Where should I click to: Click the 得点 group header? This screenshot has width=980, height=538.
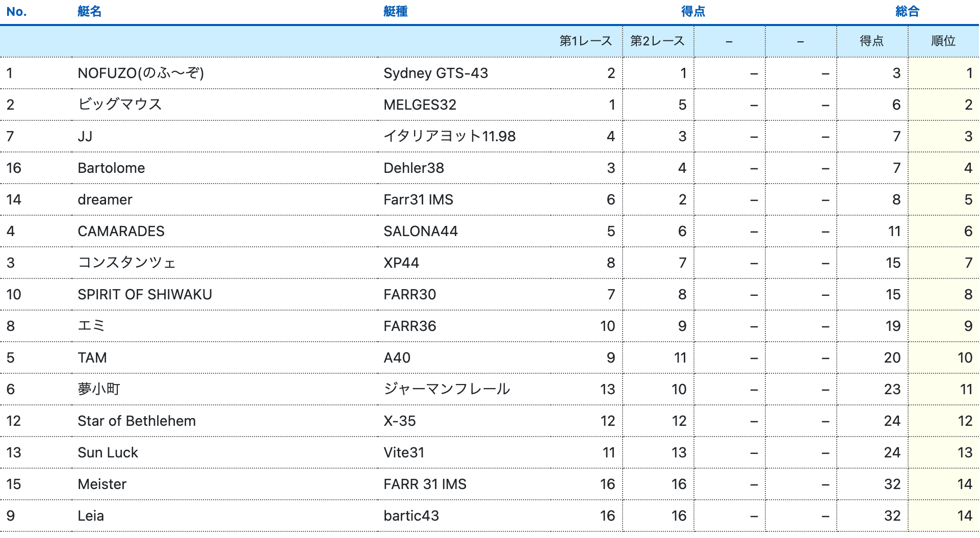point(693,11)
